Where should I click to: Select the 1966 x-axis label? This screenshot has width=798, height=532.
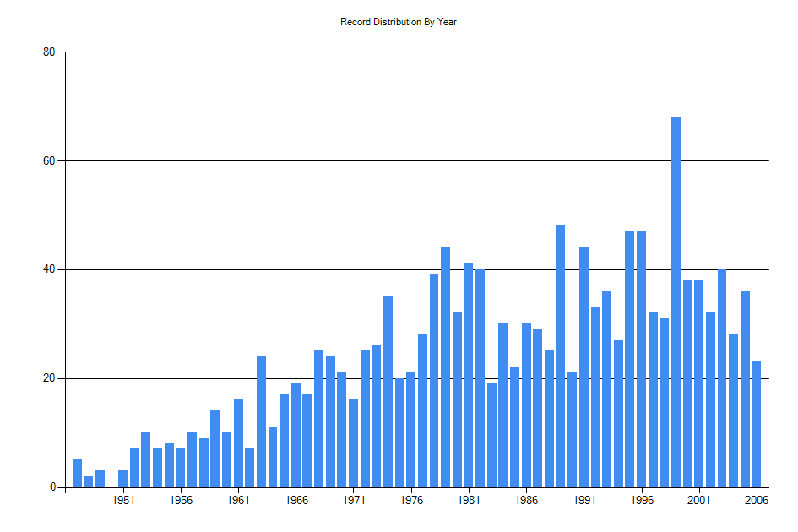[x=296, y=500]
